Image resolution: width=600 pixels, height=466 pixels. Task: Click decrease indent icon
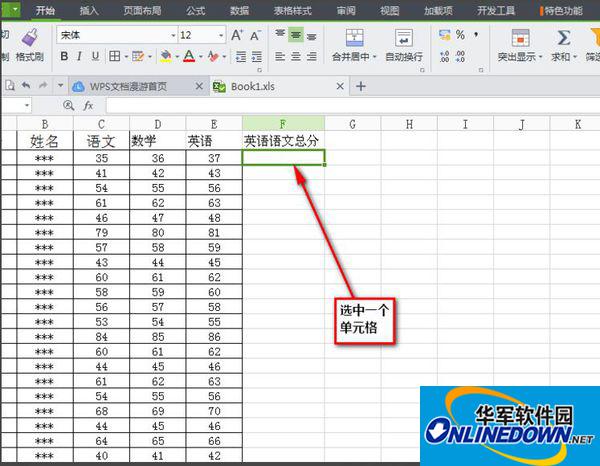(x=241, y=57)
